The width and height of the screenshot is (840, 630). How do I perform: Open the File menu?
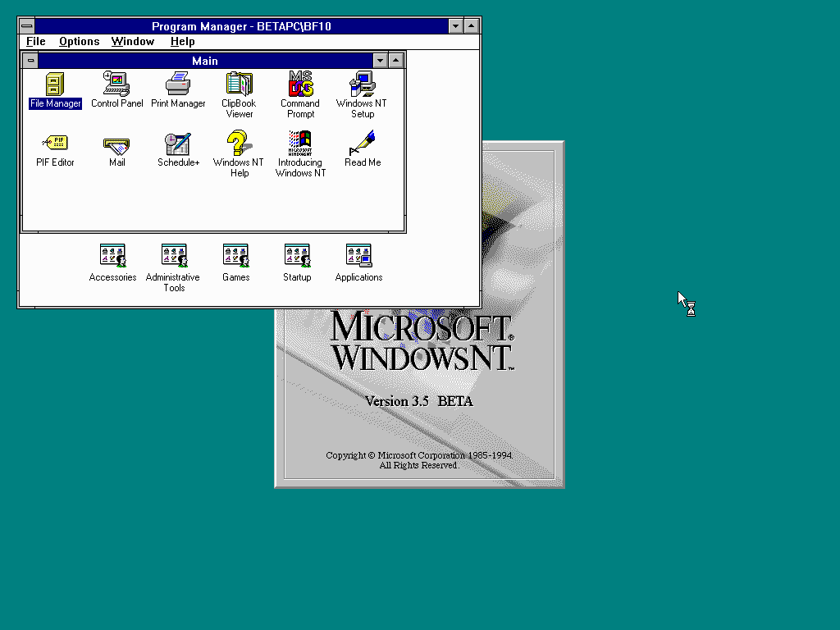click(x=35, y=42)
